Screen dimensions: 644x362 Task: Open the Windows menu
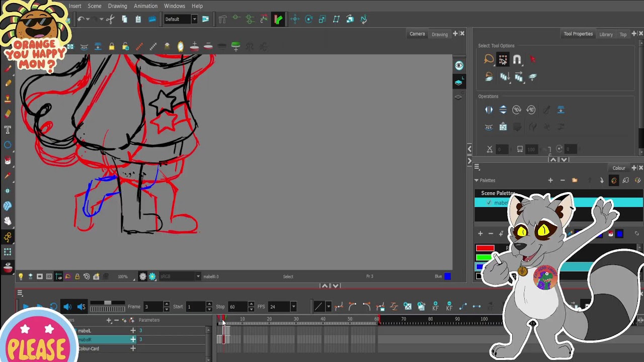(175, 6)
